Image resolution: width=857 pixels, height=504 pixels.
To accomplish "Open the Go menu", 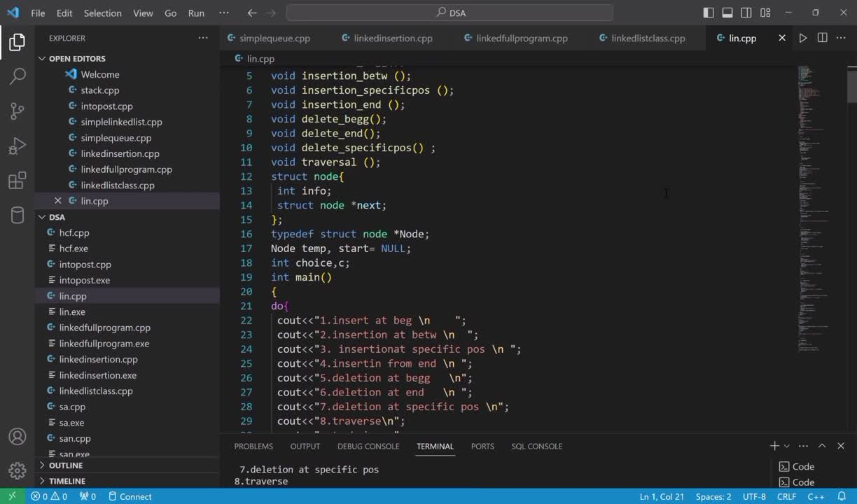I will pyautogui.click(x=170, y=13).
